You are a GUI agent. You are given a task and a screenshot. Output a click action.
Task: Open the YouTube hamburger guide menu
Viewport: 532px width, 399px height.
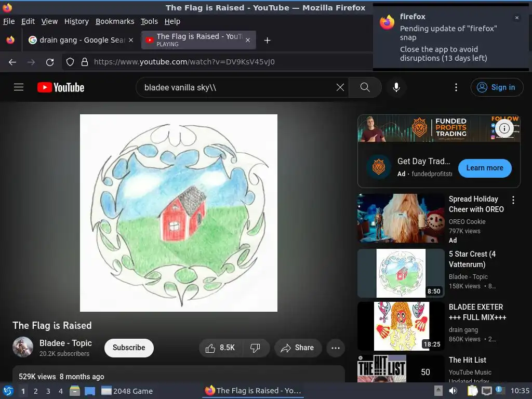[19, 87]
